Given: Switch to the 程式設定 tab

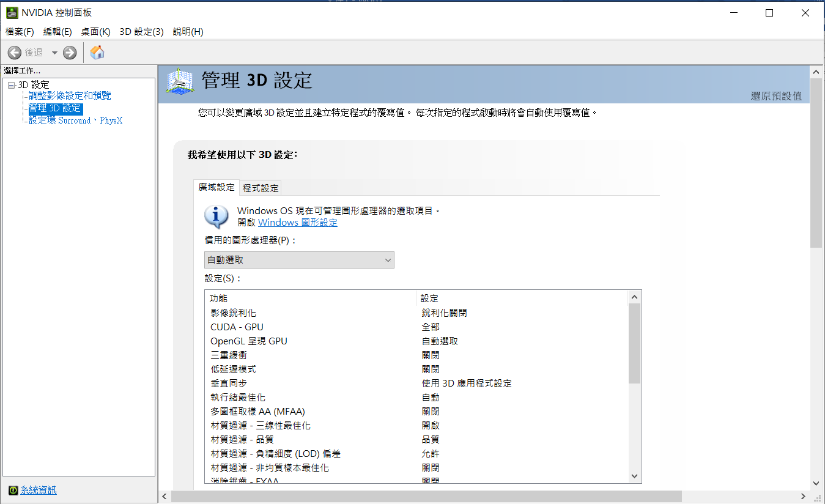Looking at the screenshot, I should click(x=261, y=188).
